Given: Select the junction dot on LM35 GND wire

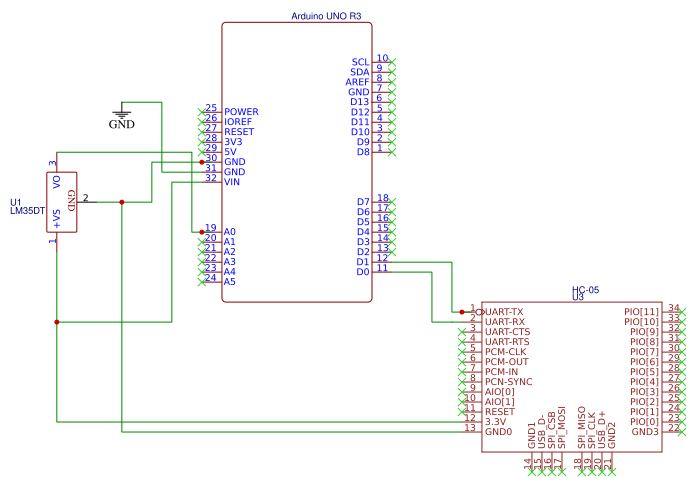Looking at the screenshot, I should 122,202.
